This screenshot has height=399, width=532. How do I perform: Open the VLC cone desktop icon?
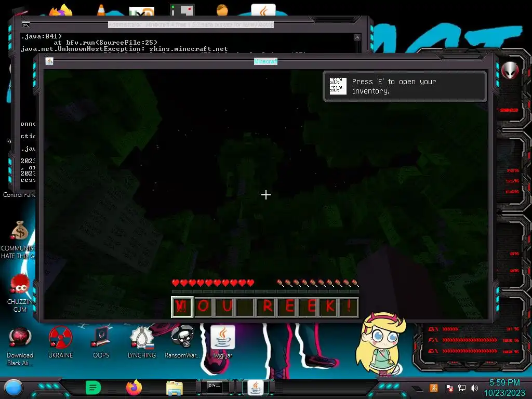[x=101, y=10]
